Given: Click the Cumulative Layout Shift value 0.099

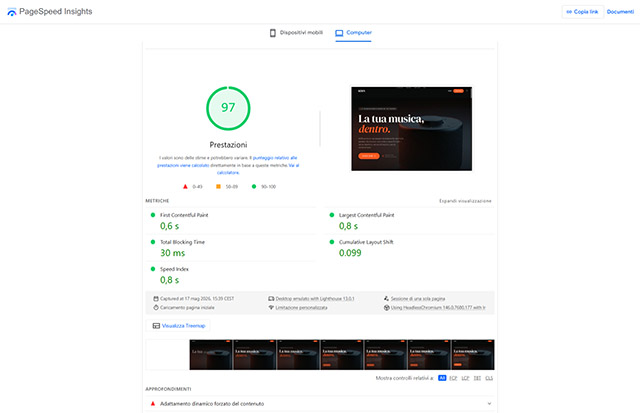Looking at the screenshot, I should (x=350, y=253).
